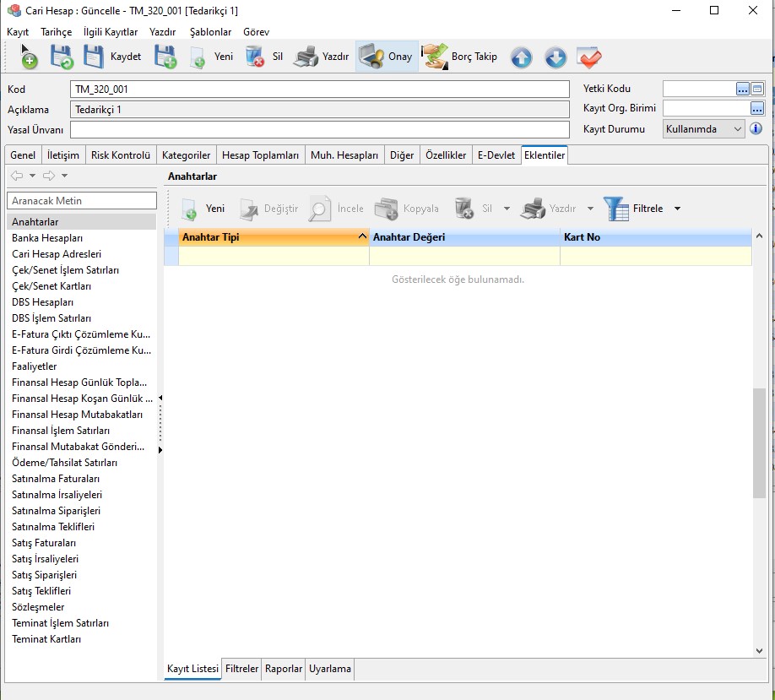Open Yetki Kodu lookup ellipsis button

[742, 89]
